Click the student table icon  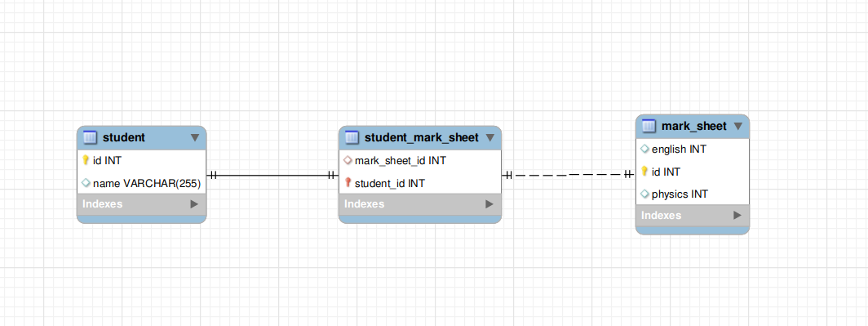pyautogui.click(x=90, y=137)
